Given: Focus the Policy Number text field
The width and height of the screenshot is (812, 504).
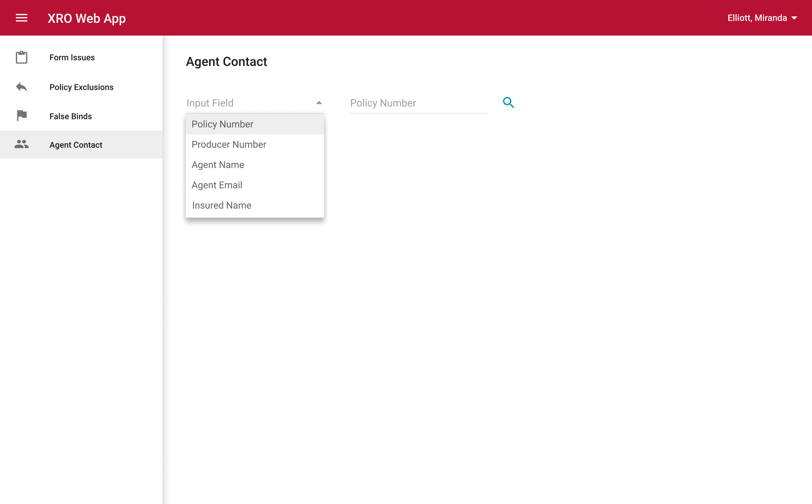Looking at the screenshot, I should (x=418, y=103).
